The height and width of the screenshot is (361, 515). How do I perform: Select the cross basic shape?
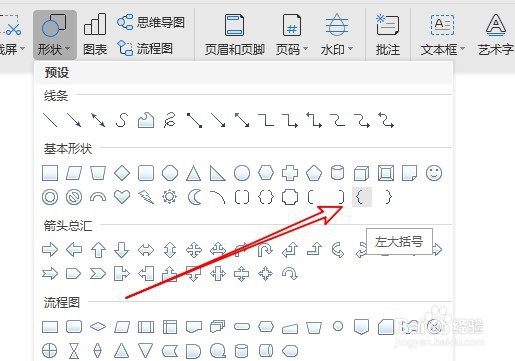pos(290,173)
